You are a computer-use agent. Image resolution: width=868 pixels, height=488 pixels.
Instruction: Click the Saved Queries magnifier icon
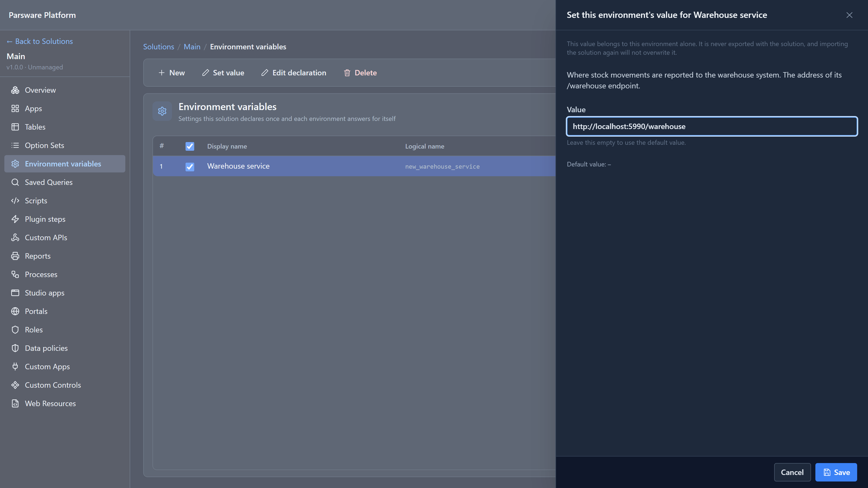pos(15,182)
